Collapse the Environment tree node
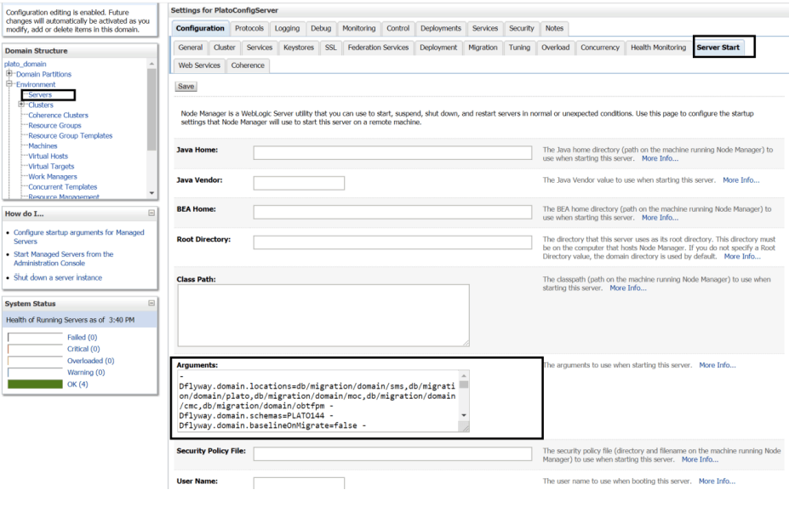The height and width of the screenshot is (507, 812). (x=9, y=85)
